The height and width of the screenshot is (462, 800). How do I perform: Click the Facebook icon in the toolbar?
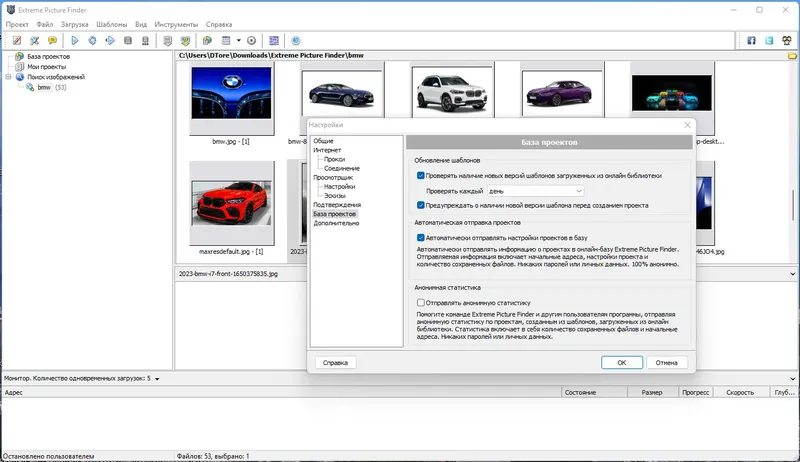[x=751, y=40]
